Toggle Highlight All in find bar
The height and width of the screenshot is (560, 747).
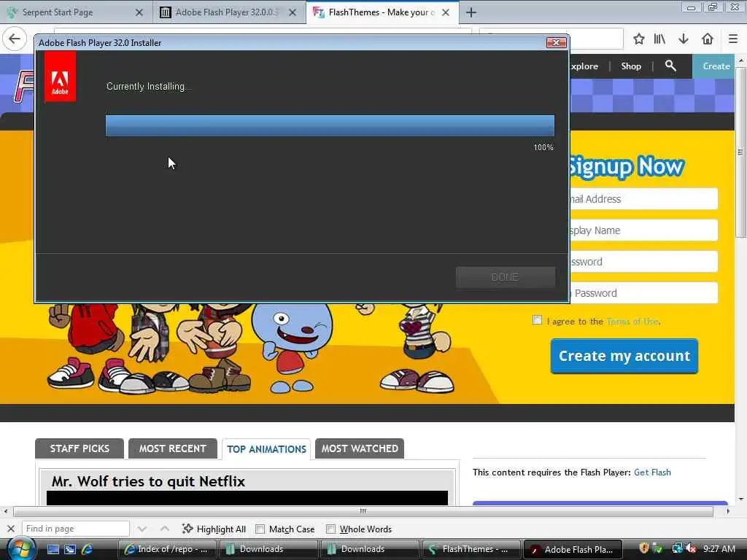(x=214, y=529)
